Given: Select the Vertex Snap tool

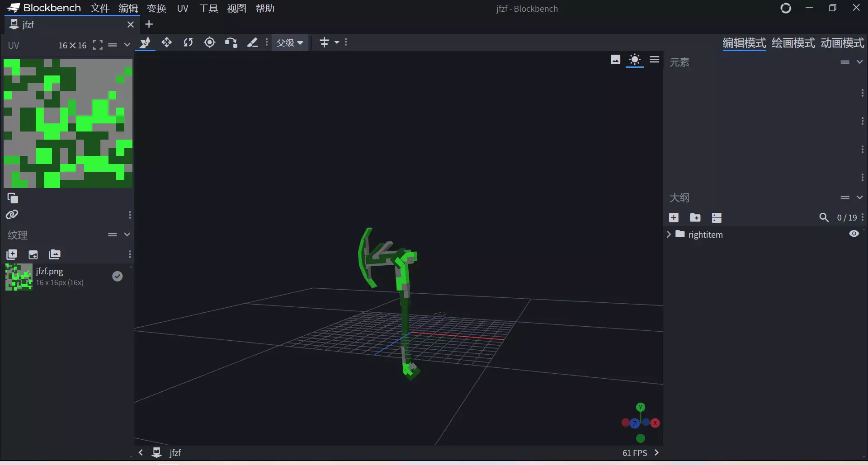Looking at the screenshot, I should (x=231, y=42).
